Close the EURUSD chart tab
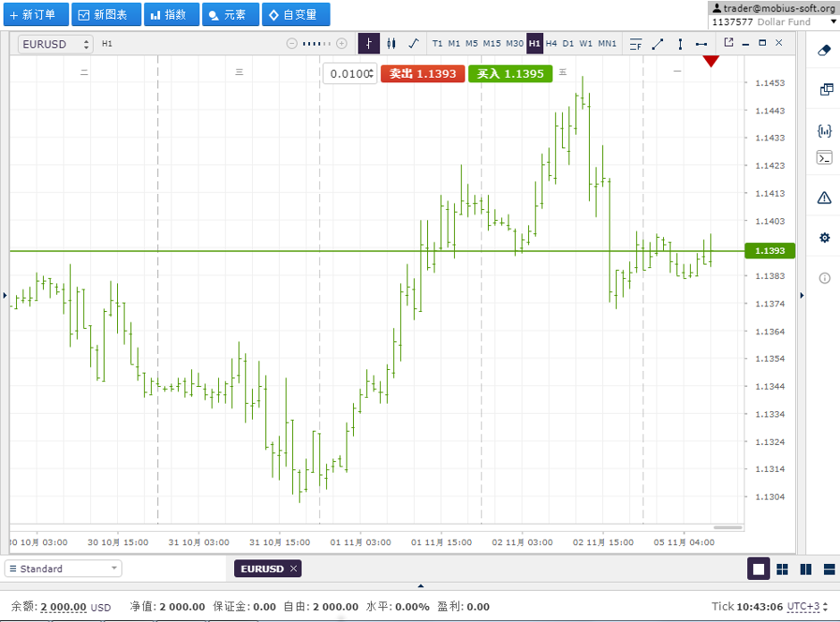Screen dimensions: 840x622 294,568
